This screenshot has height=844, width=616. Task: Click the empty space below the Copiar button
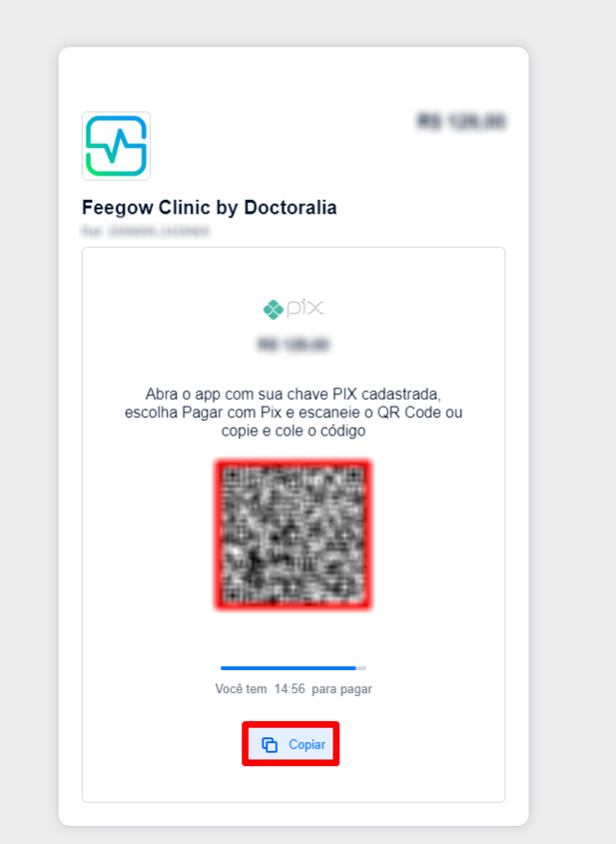293,783
